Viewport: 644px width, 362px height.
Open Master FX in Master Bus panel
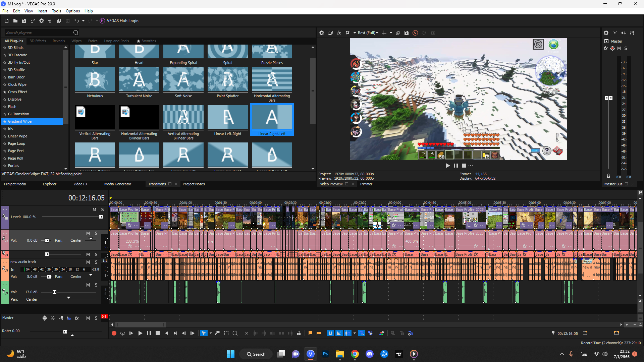click(606, 48)
